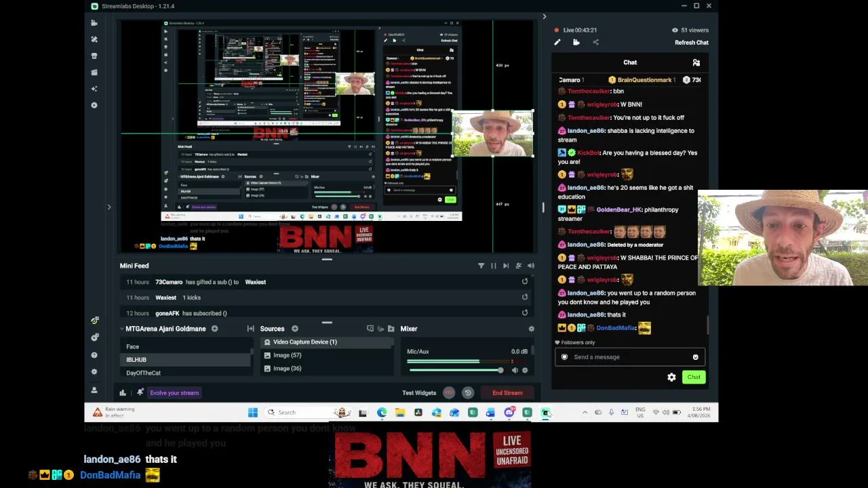Edit stream info with pencil icon
868x488 pixels.
pyautogui.click(x=557, y=42)
